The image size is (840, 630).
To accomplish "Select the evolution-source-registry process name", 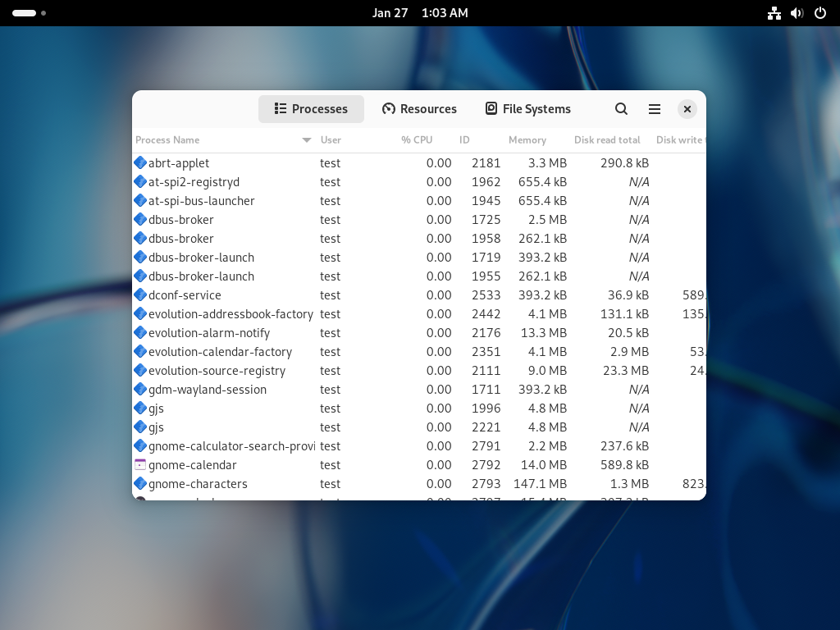I will 217,371.
